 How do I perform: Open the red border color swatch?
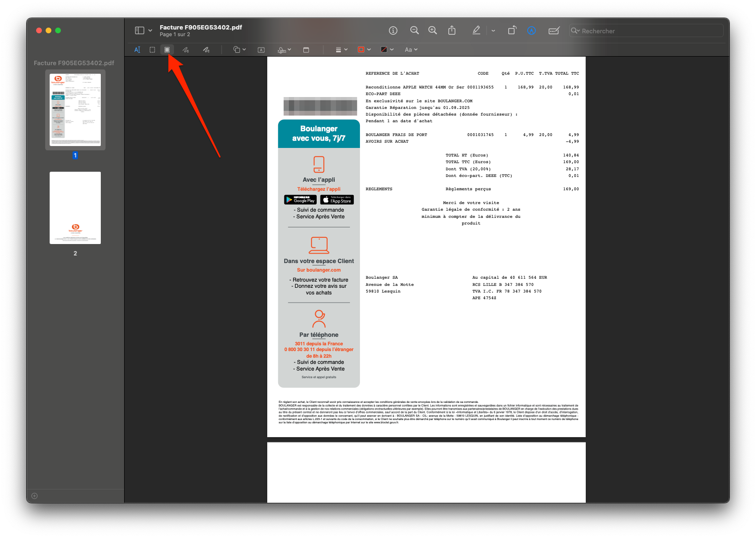(x=361, y=49)
